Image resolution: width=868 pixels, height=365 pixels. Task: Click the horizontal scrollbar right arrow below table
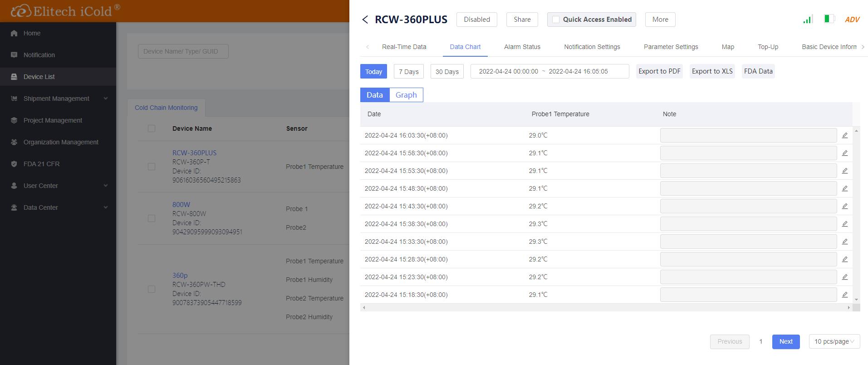click(x=848, y=307)
